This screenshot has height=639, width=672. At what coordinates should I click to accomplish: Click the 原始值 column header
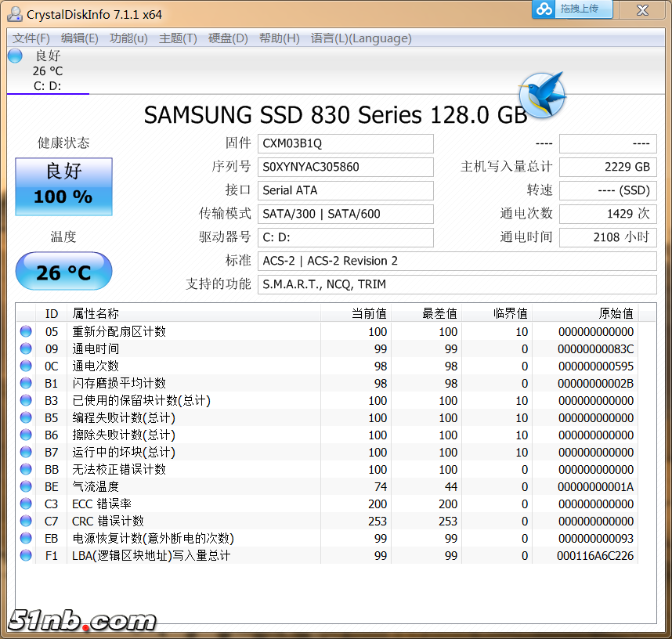coord(585,314)
